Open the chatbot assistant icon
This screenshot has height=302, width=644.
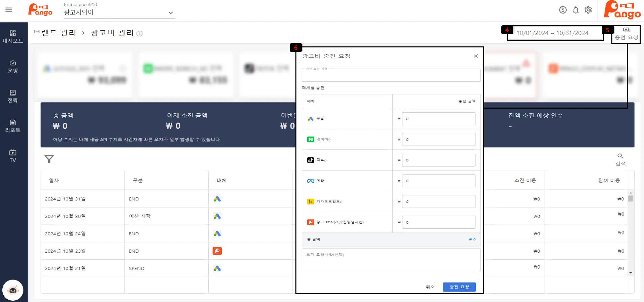point(13,290)
